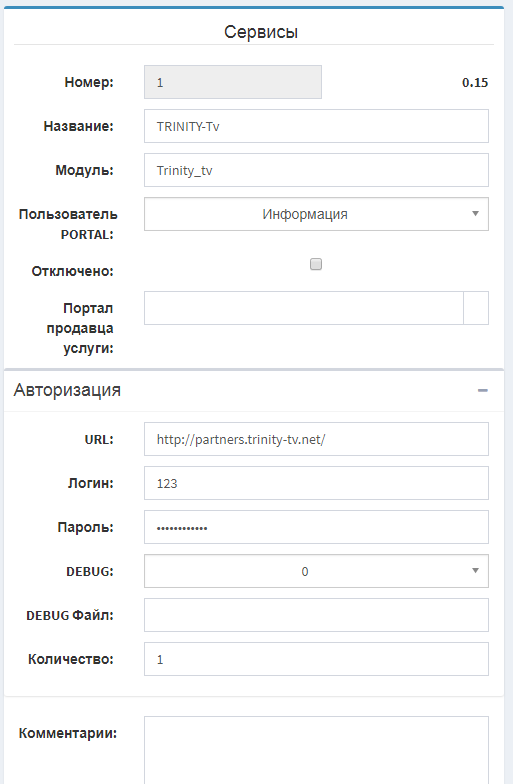The height and width of the screenshot is (784, 513).
Task: Focus the empty Портал продавца услуги field
Action: (x=304, y=308)
